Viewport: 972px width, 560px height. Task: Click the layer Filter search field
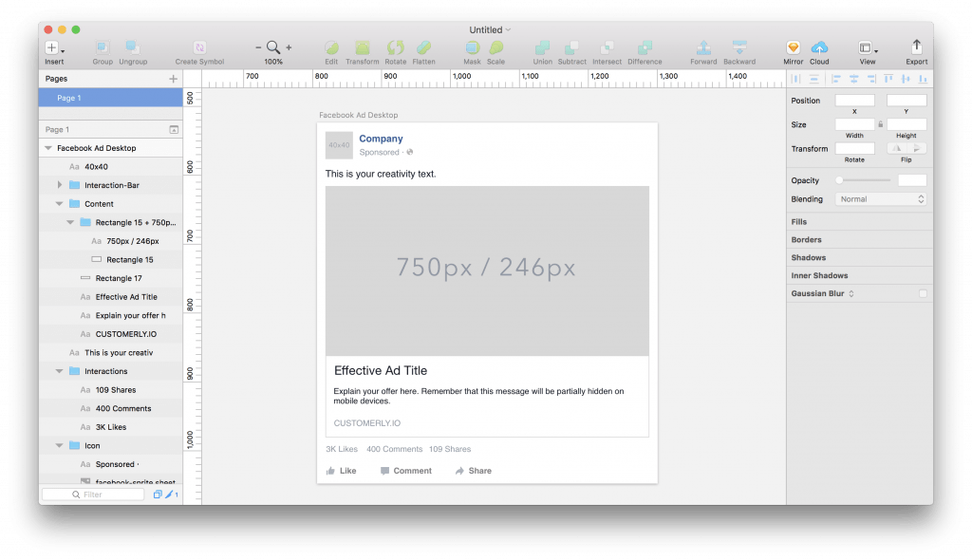point(92,494)
